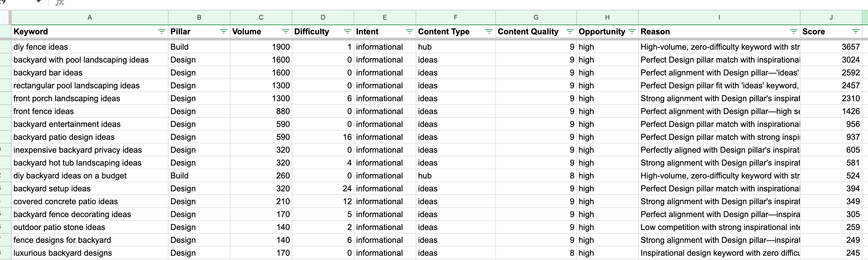Select the 'backyard bar ideas' cell
This screenshot has width=868, height=260.
point(48,73)
